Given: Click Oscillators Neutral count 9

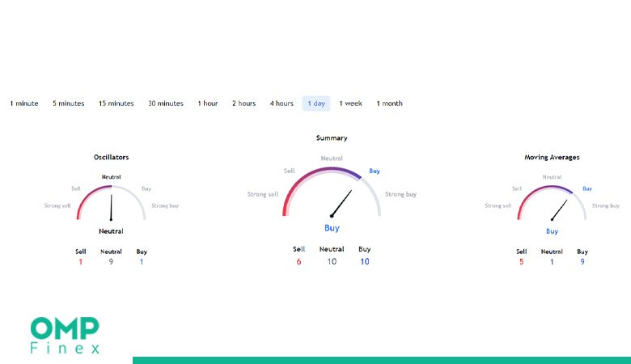Looking at the screenshot, I should 111,262.
